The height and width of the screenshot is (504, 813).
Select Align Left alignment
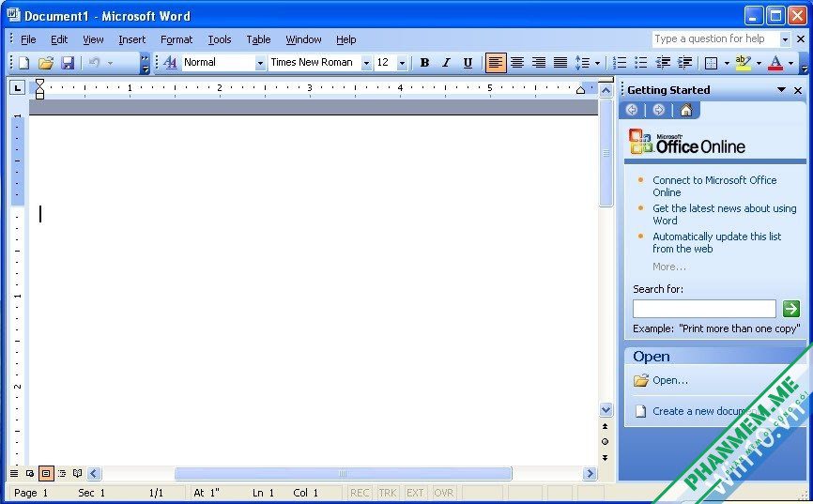pyautogui.click(x=496, y=63)
